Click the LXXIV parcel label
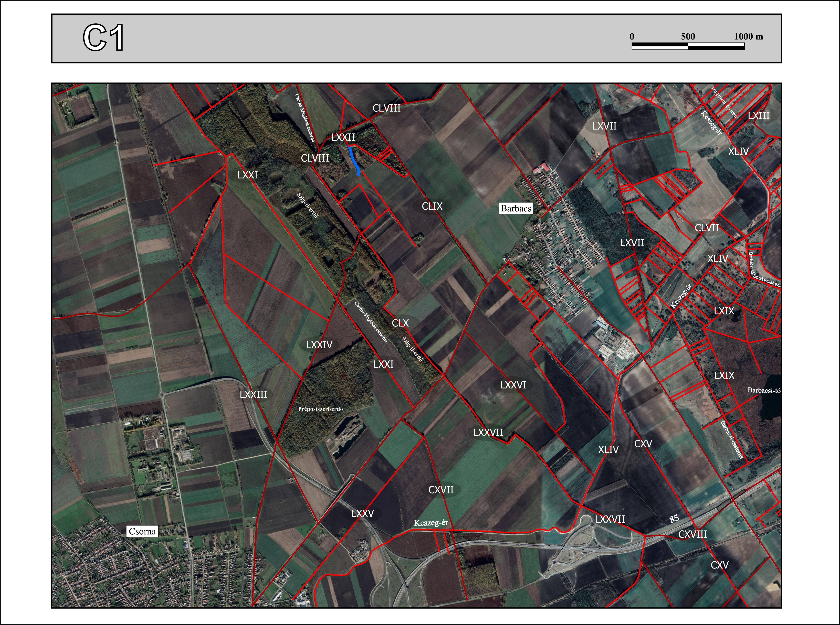This screenshot has width=840, height=625. [319, 345]
